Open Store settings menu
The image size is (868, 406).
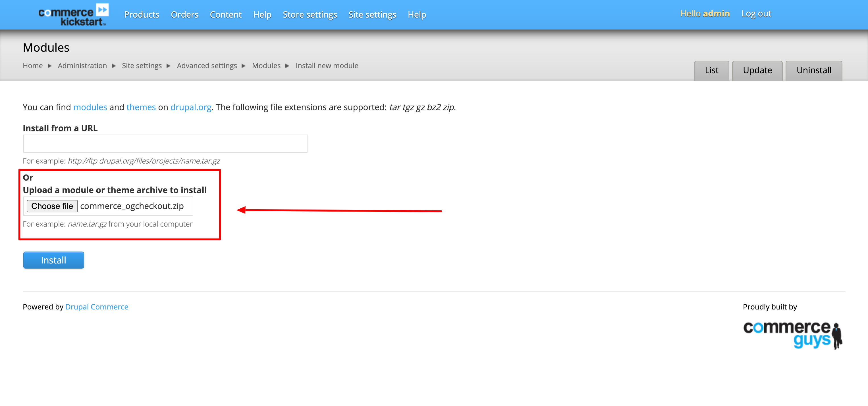pyautogui.click(x=310, y=14)
